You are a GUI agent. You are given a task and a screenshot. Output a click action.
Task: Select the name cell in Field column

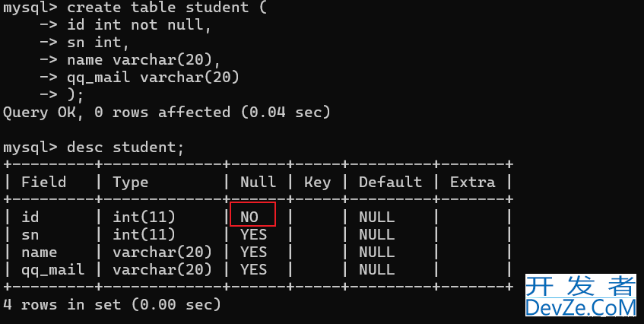(39, 252)
